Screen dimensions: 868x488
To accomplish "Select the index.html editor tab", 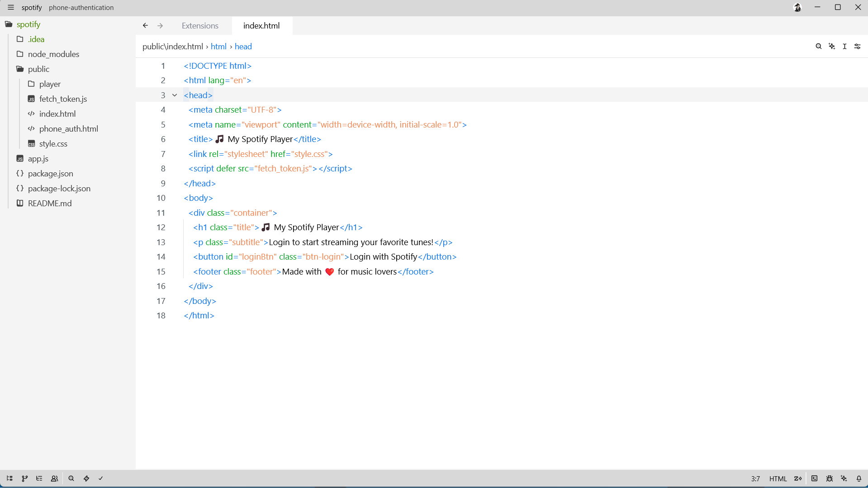I will tap(261, 26).
